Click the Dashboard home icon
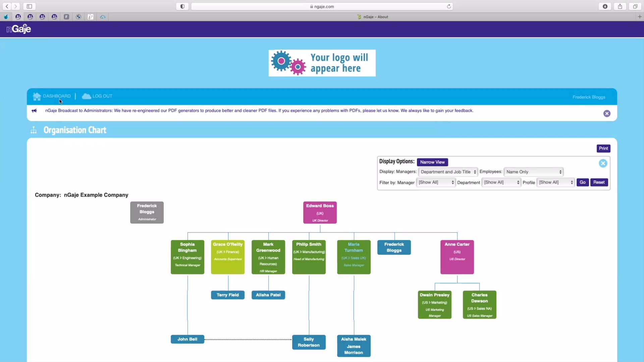Image resolution: width=644 pixels, height=362 pixels. [x=37, y=97]
